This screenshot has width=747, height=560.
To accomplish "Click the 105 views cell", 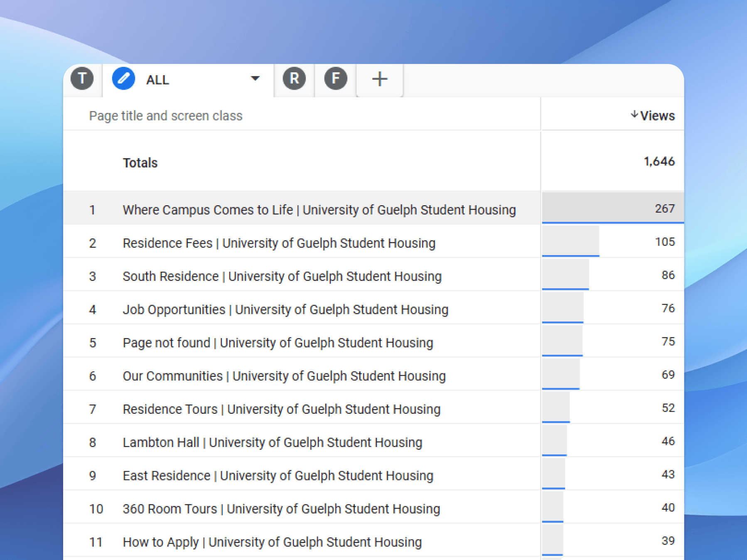I will pyautogui.click(x=613, y=241).
